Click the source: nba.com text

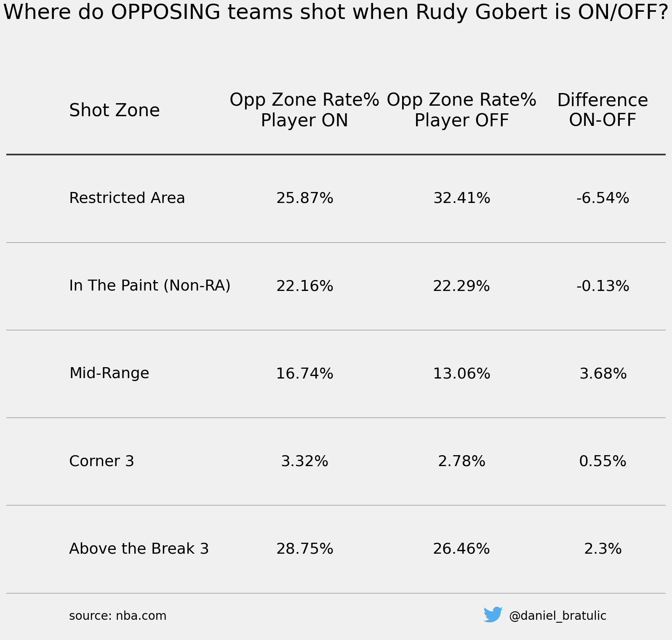pos(117,616)
